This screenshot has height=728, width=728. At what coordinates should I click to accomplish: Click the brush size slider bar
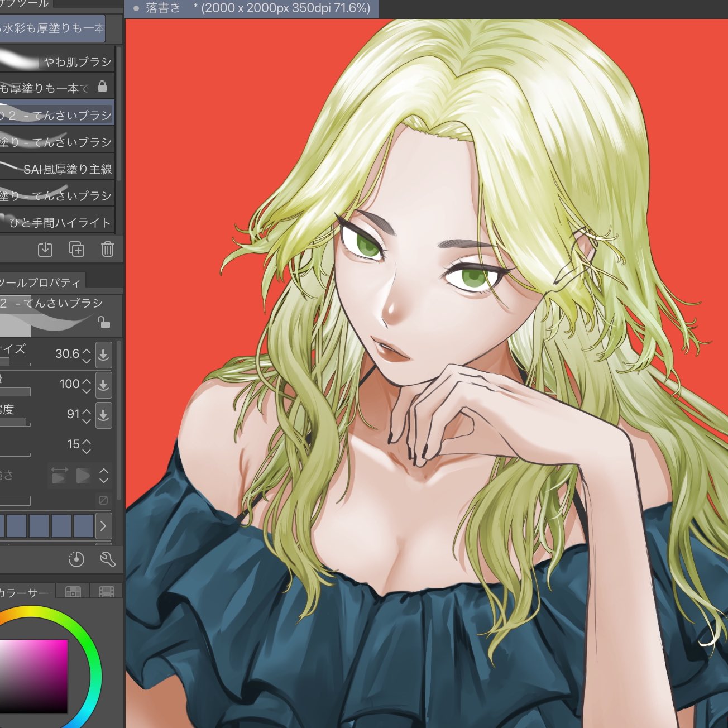(15, 362)
